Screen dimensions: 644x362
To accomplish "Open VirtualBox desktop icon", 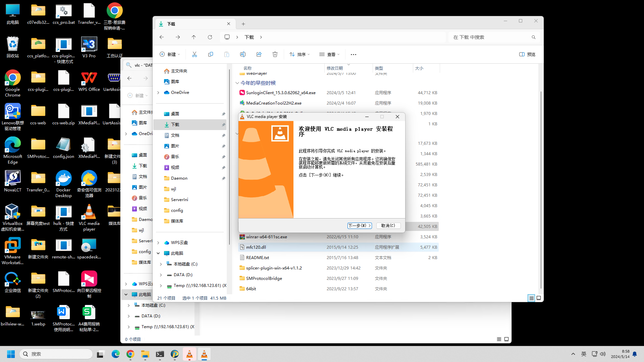I will (13, 218).
